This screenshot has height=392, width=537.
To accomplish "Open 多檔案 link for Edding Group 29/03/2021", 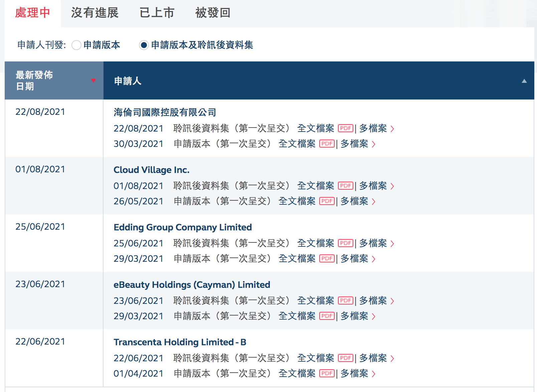I will (x=354, y=258).
